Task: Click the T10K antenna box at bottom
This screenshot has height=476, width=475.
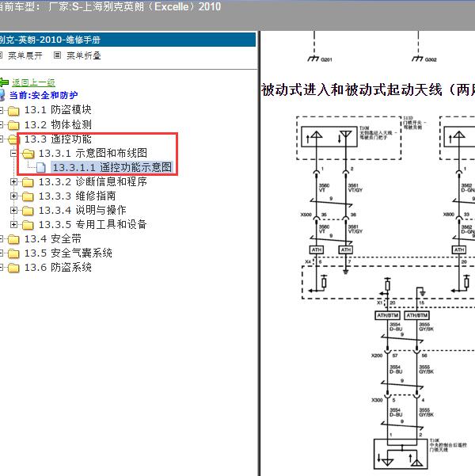Action: point(401,454)
